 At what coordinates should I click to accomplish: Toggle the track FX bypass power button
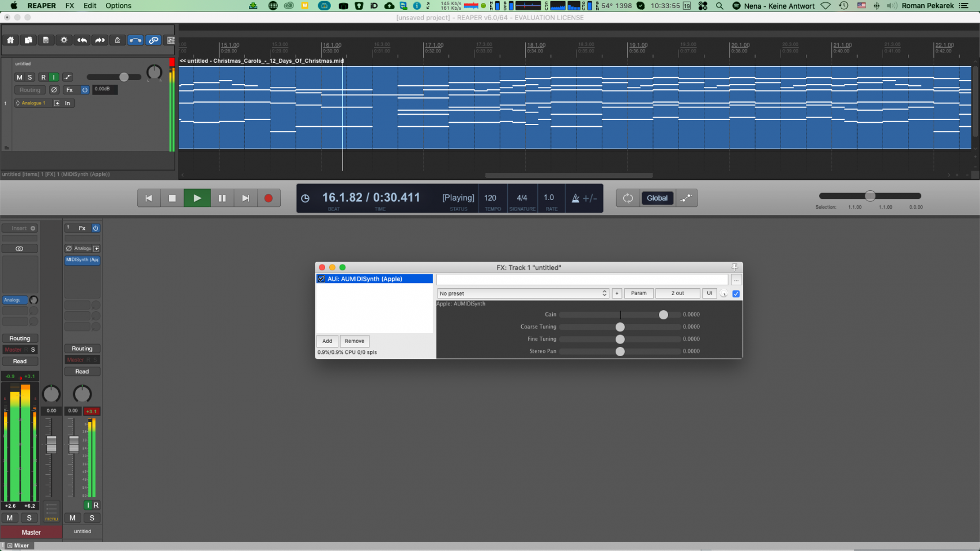pyautogui.click(x=85, y=90)
